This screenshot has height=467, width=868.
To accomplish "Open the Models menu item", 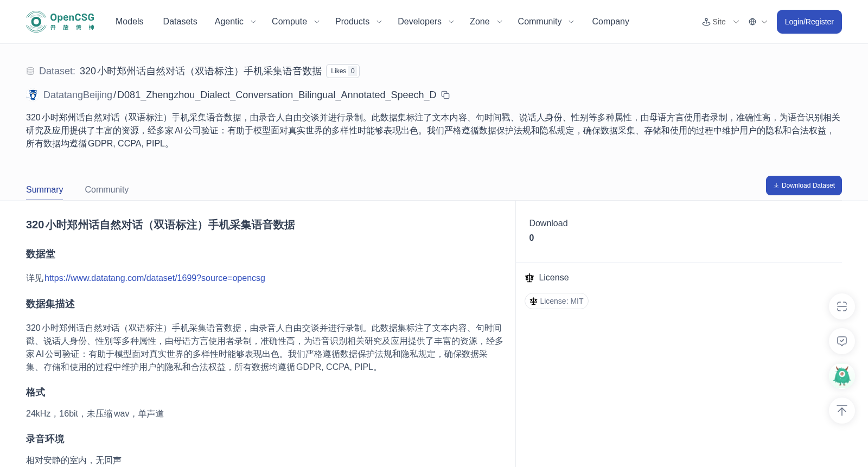I will coord(130,22).
